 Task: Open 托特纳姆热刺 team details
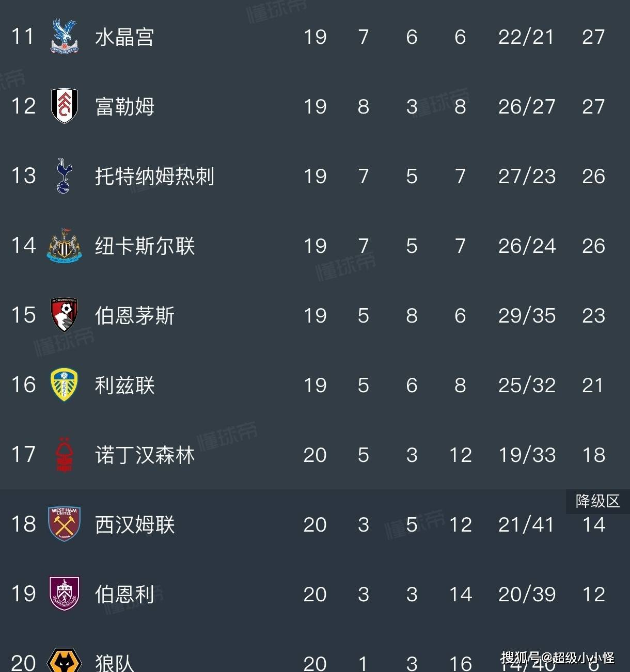pos(154,177)
